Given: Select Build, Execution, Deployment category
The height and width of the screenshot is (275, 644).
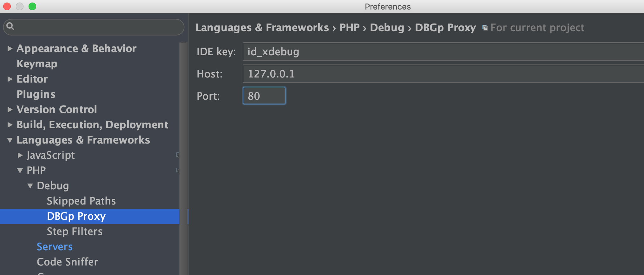Looking at the screenshot, I should (92, 125).
